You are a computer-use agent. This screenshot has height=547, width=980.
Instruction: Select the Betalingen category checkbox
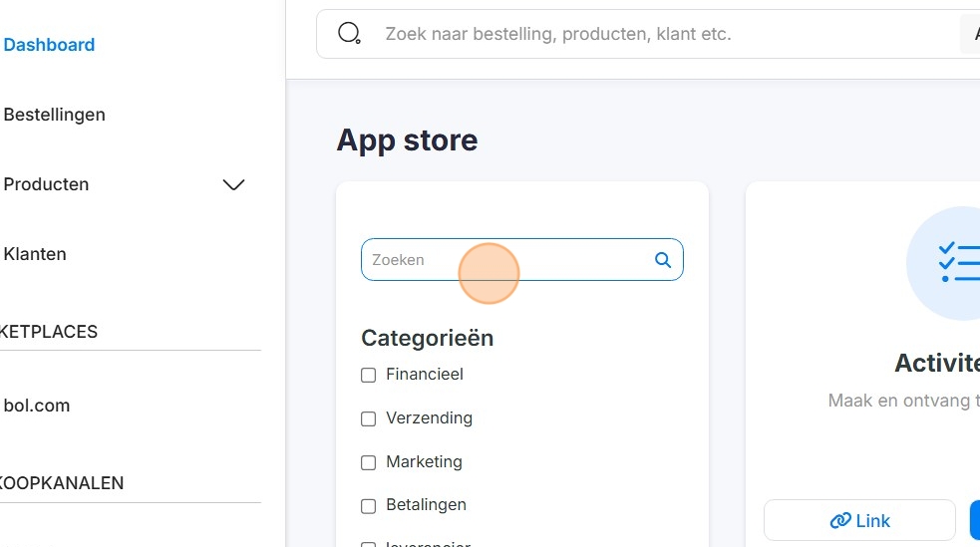368,506
